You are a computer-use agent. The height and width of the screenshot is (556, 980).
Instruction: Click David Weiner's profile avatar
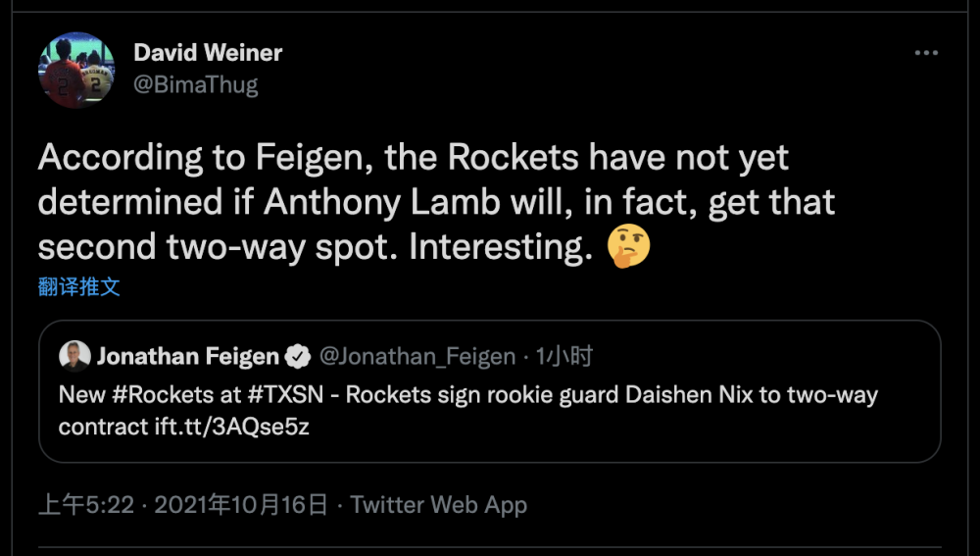pos(76,70)
